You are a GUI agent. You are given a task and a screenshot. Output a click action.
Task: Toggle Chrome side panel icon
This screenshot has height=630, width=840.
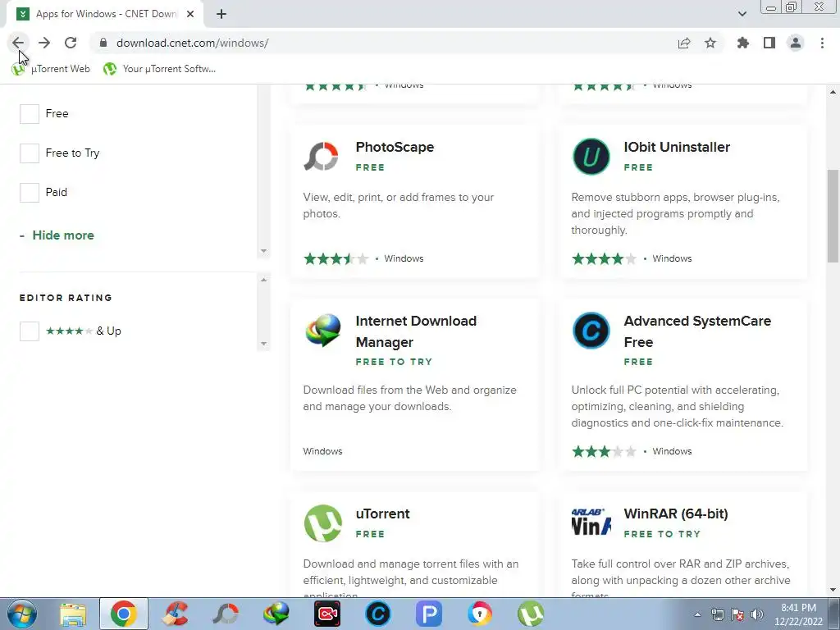pyautogui.click(x=769, y=43)
